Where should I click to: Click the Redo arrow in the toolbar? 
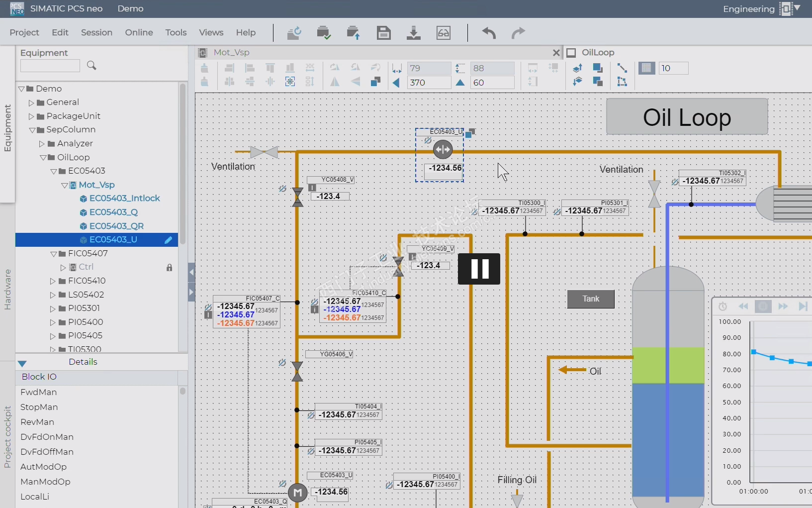coord(518,33)
